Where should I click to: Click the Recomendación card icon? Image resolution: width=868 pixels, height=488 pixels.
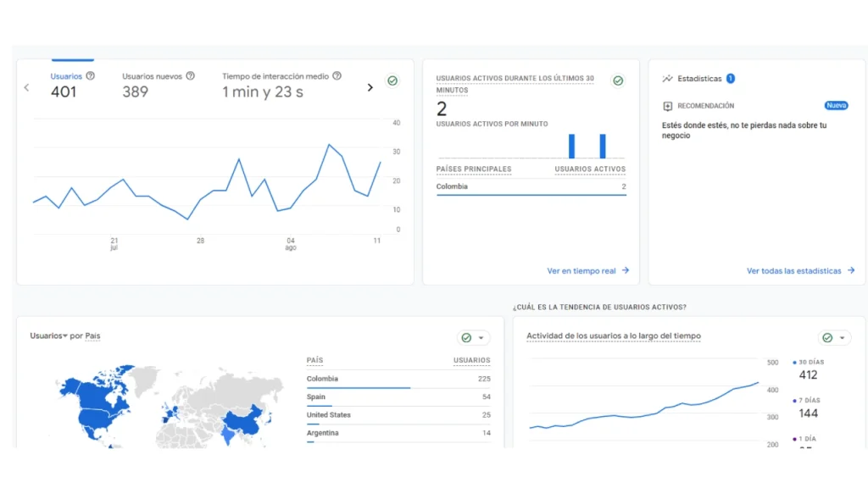point(668,106)
